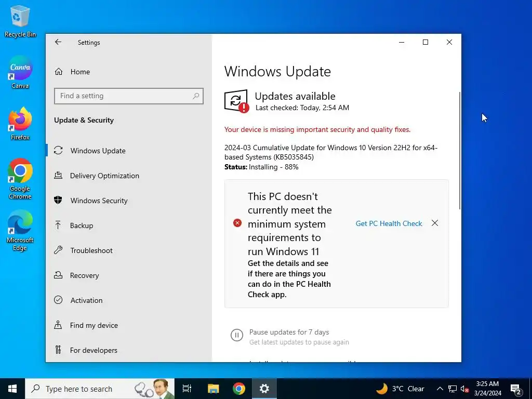The image size is (532, 399).
Task: Click the Backup upload arrow icon
Action: click(58, 225)
